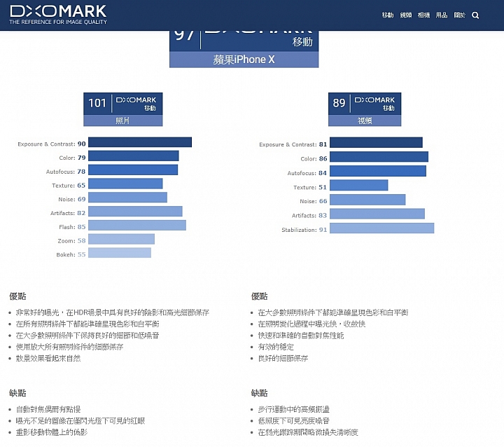Open the 移動 navigation menu item
Image resolution: width=504 pixels, height=447 pixels.
pyautogui.click(x=388, y=15)
